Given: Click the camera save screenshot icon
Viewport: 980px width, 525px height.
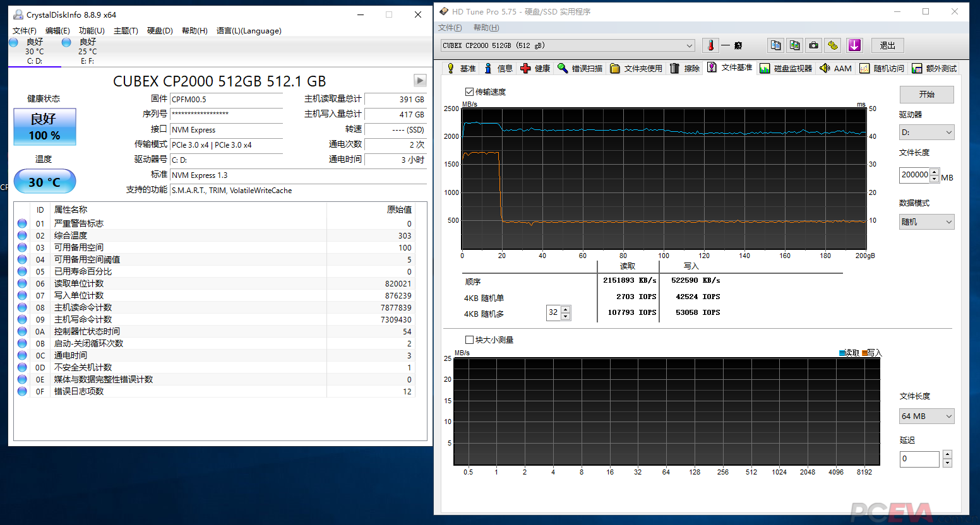Looking at the screenshot, I should (814, 45).
